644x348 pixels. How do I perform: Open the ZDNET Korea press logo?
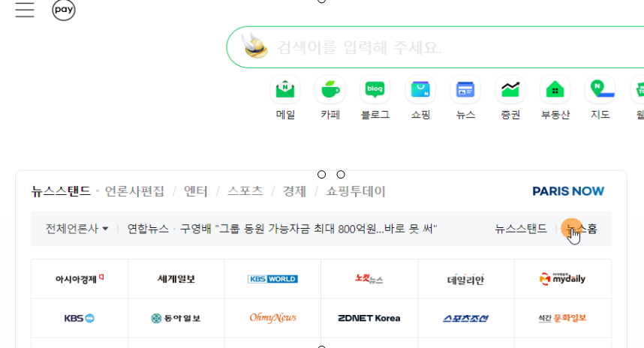(x=369, y=318)
